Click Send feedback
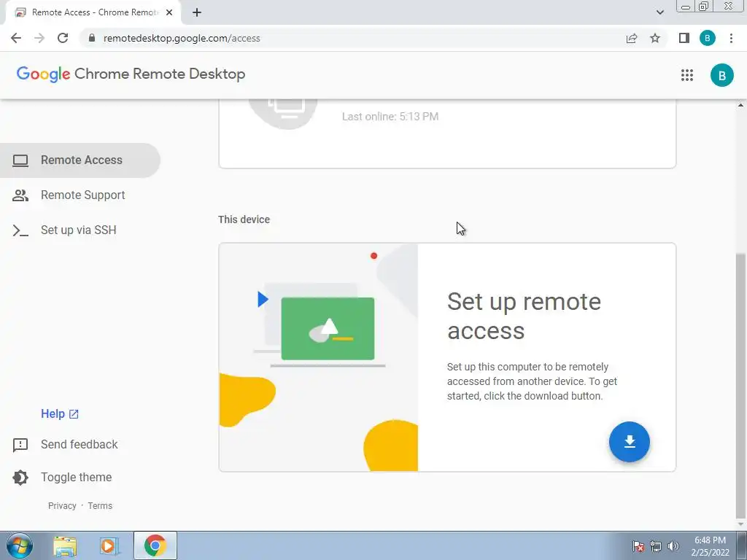This screenshot has width=747, height=560. pos(65,444)
